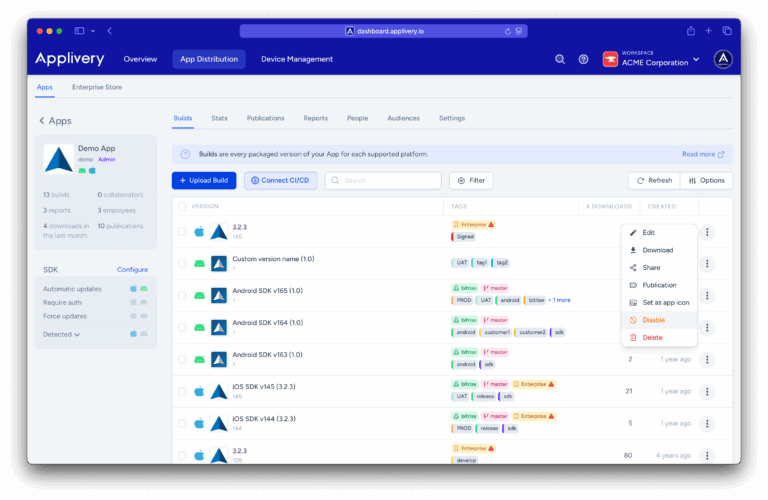Click the dashboard.applivery.io address bar
This screenshot has height=500, width=768.
[384, 31]
